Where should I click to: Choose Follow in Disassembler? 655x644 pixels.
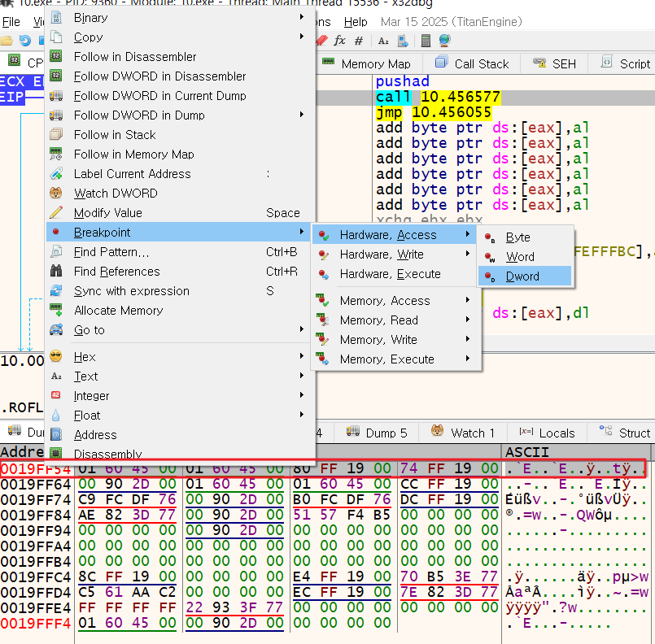pos(180,57)
